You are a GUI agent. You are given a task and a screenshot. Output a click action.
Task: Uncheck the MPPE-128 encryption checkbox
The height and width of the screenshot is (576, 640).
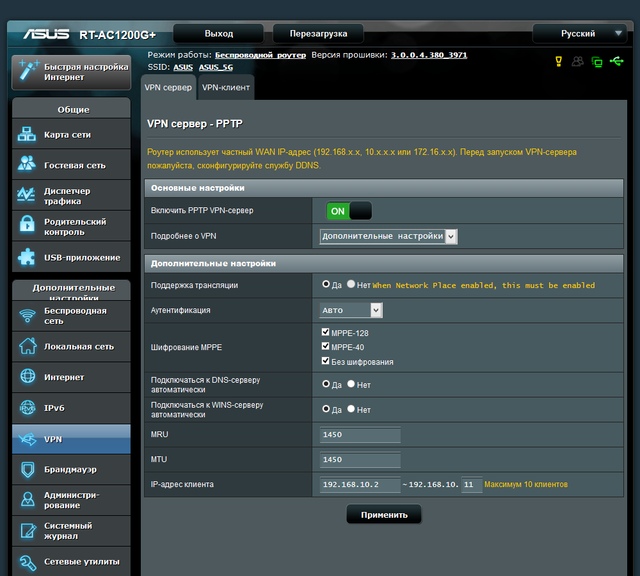[325, 333]
